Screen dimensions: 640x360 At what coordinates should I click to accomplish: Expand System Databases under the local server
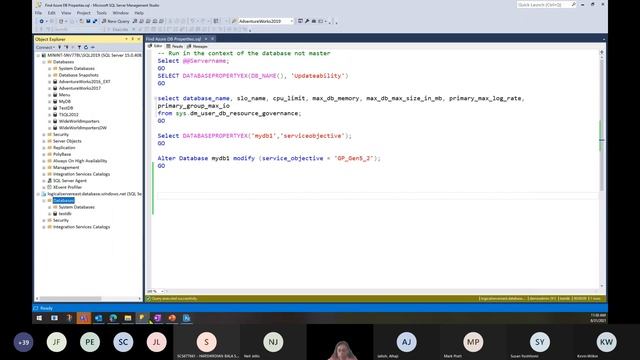49,69
